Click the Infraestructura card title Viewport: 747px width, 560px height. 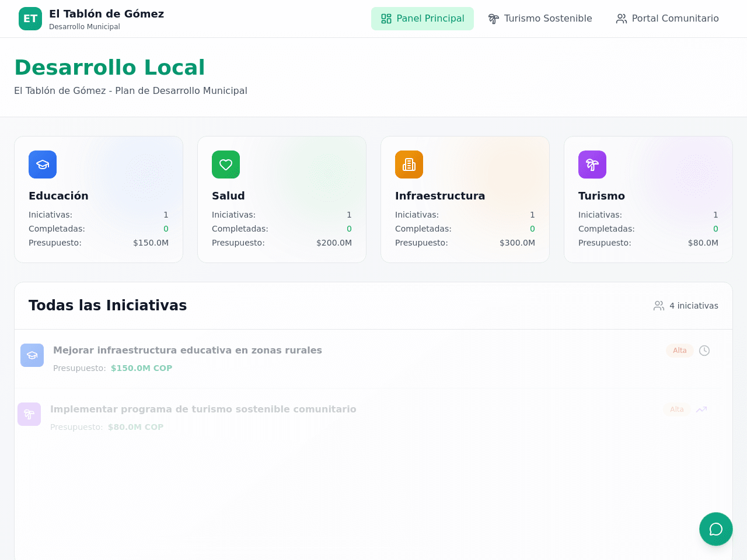coord(440,196)
